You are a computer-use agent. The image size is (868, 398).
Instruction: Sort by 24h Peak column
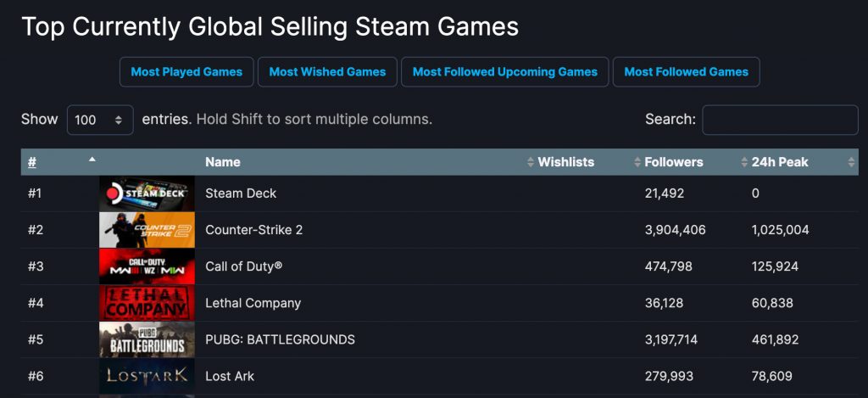click(780, 162)
